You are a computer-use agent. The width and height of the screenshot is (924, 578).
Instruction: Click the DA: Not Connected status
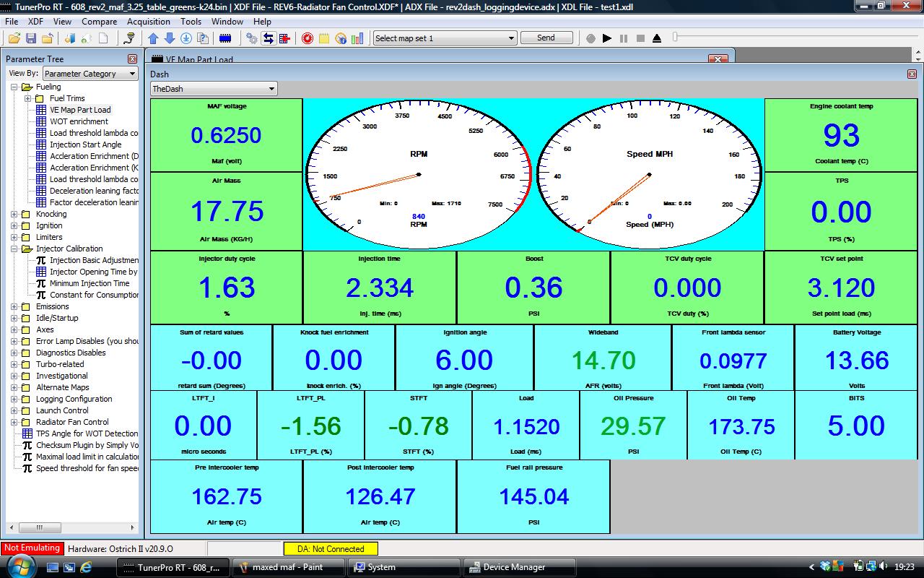pyautogui.click(x=331, y=549)
